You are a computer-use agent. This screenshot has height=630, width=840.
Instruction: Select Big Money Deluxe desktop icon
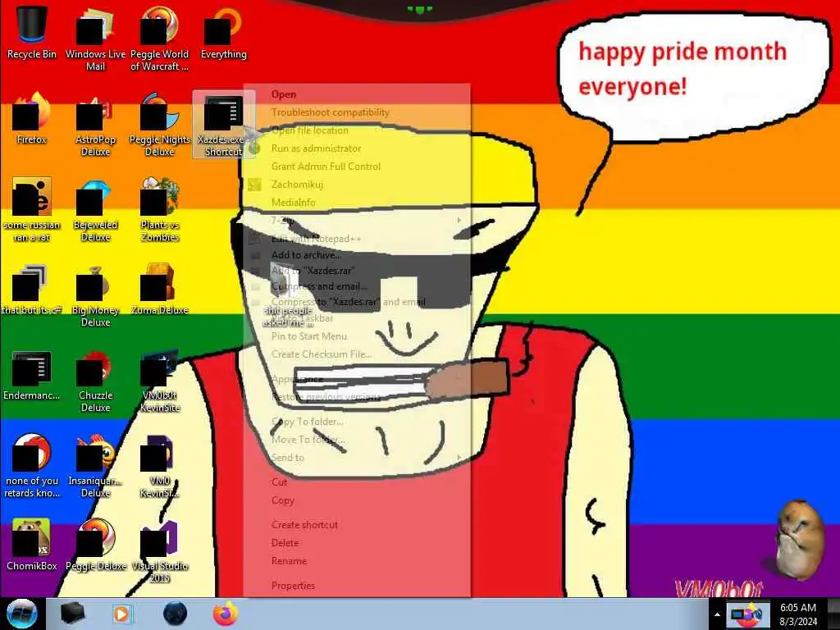point(95,294)
